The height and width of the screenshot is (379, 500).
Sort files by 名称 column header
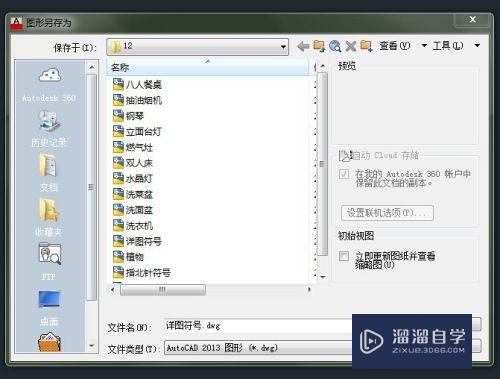(x=208, y=68)
